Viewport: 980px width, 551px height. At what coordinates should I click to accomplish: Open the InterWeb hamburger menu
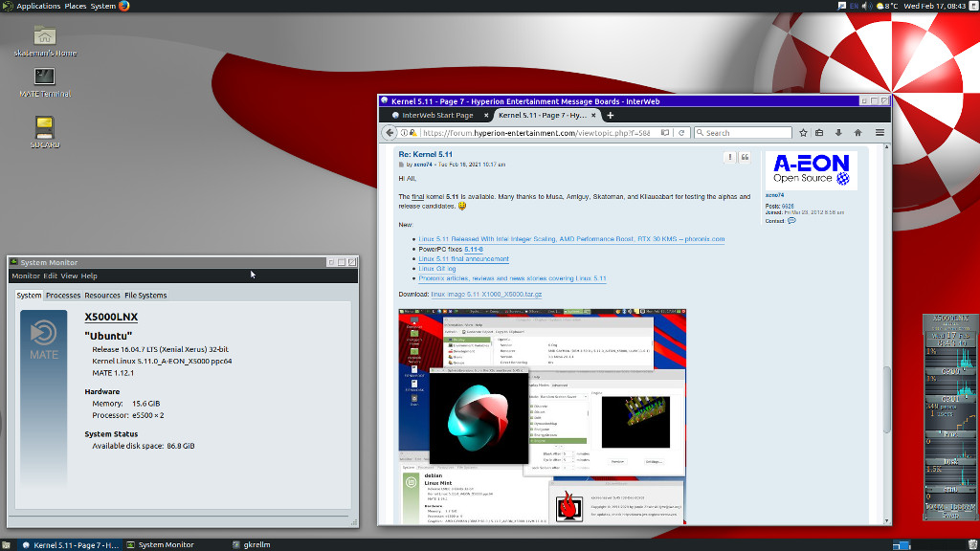click(x=880, y=132)
